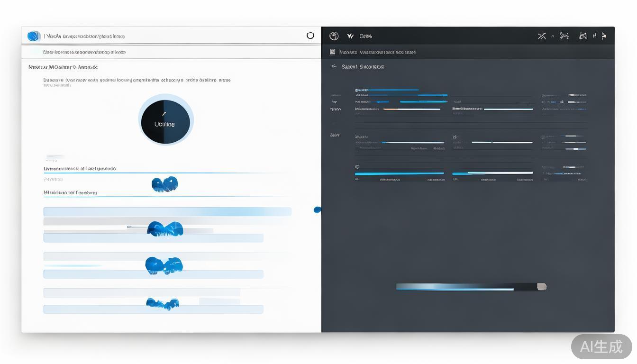The image size is (637, 364).
Task: Click the blue cloud icon below the first blue divider
Action: tap(164, 184)
